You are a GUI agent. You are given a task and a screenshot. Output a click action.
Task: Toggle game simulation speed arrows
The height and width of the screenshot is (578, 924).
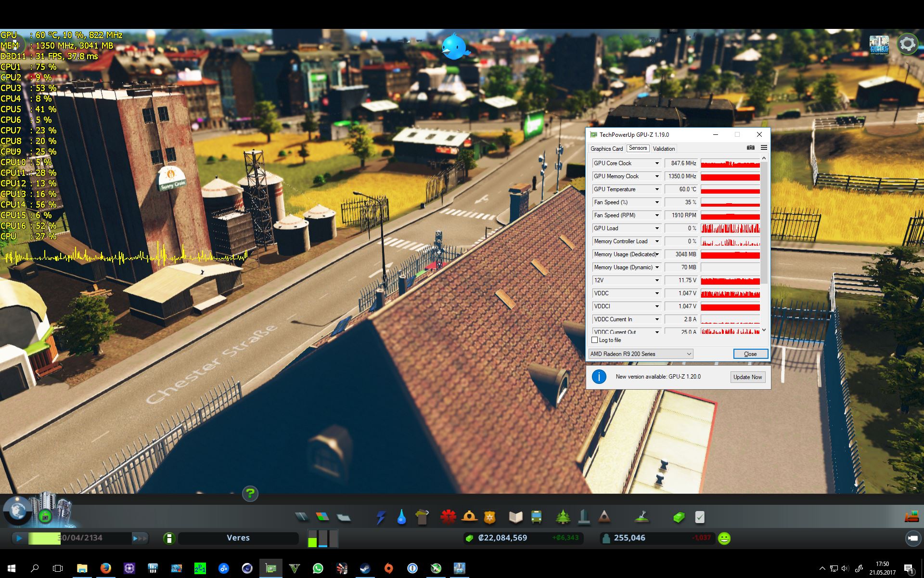point(140,538)
